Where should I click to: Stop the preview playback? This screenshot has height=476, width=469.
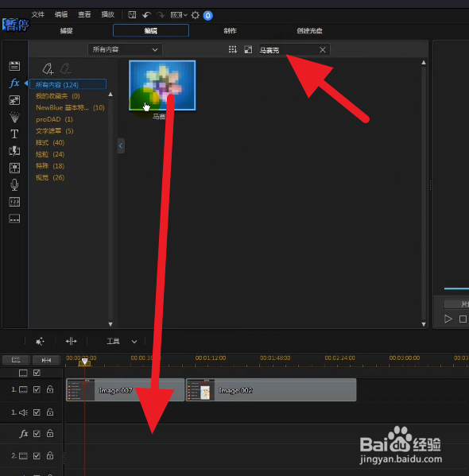click(x=463, y=319)
